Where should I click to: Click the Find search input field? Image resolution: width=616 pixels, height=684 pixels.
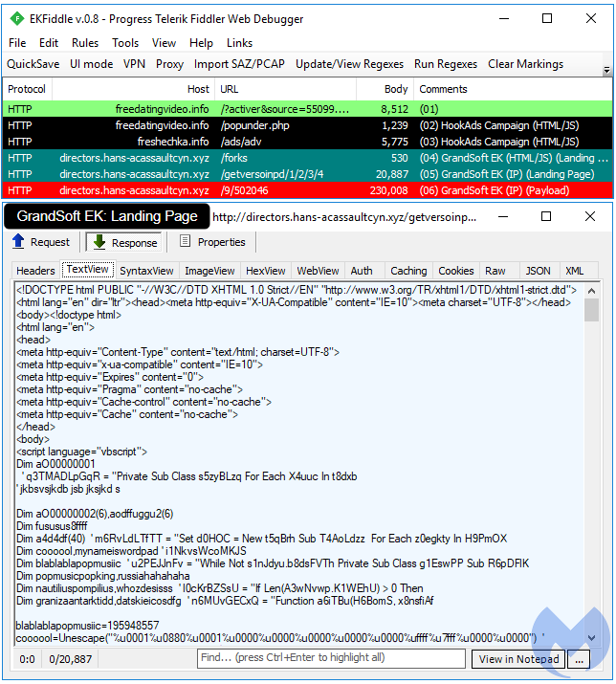pos(331,658)
